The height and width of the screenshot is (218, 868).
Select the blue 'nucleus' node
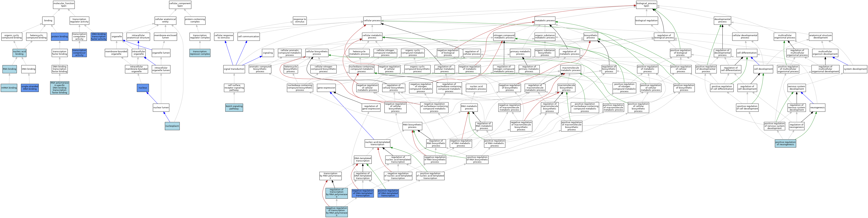click(x=143, y=88)
